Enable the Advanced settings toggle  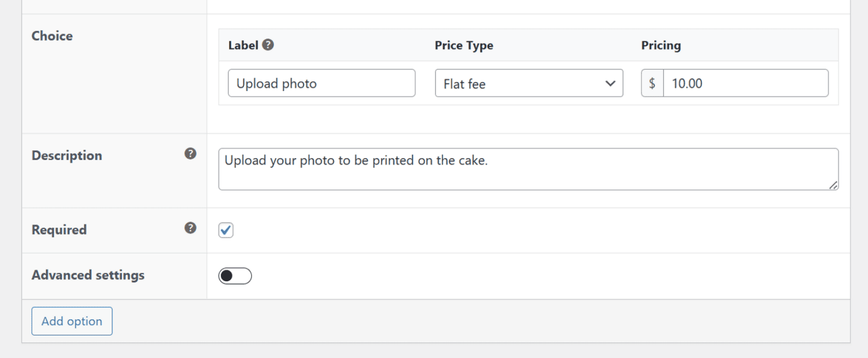pyautogui.click(x=235, y=276)
